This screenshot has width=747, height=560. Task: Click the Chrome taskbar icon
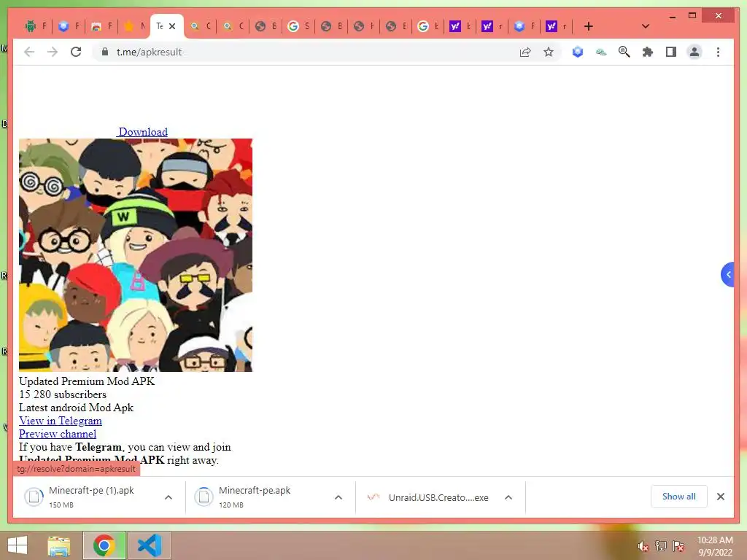(104, 545)
